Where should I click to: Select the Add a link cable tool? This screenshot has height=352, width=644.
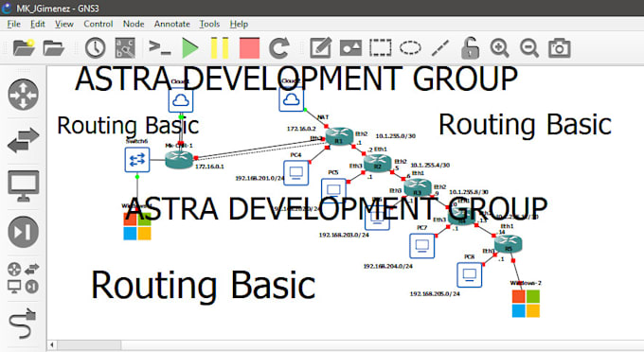[23, 324]
